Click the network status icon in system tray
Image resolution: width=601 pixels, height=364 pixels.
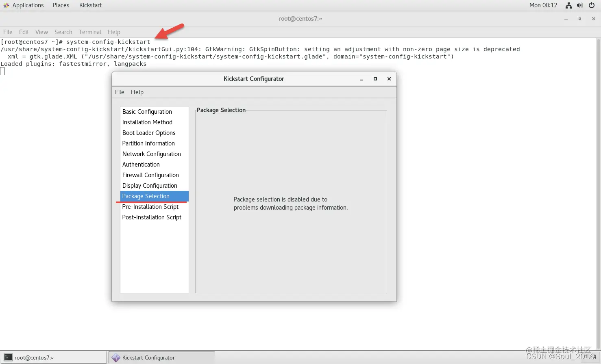pos(568,5)
